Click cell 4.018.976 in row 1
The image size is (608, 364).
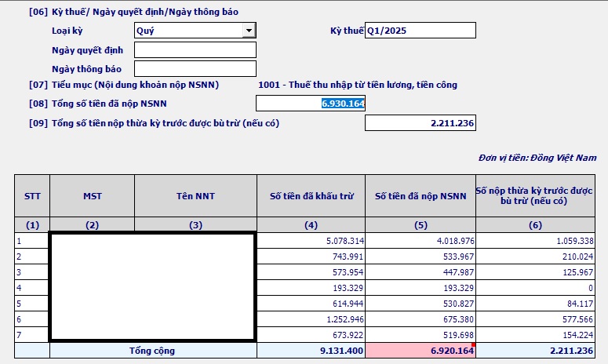pyautogui.click(x=421, y=241)
